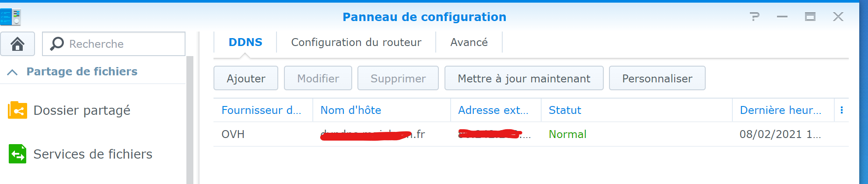Open the Personnaliser button

[657, 78]
